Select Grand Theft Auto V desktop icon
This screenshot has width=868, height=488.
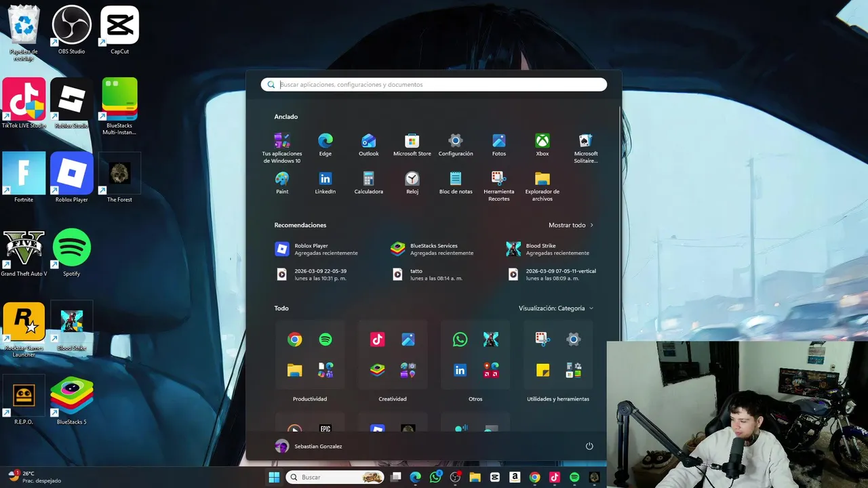coord(24,252)
